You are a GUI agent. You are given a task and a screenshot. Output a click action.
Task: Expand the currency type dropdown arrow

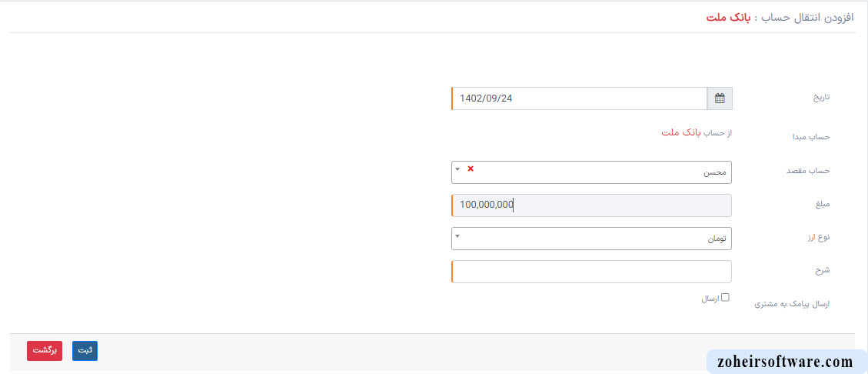[x=457, y=235]
